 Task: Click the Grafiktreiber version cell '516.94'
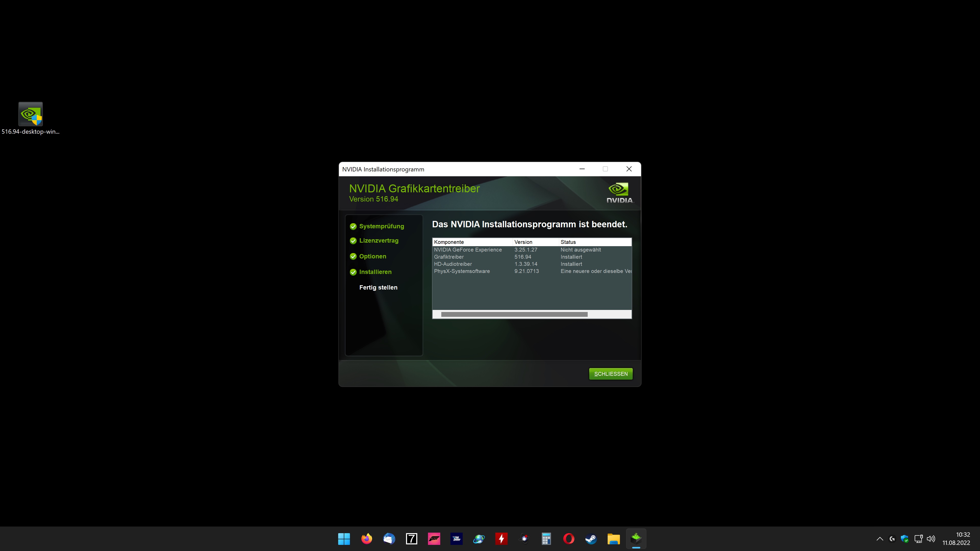[x=523, y=257]
